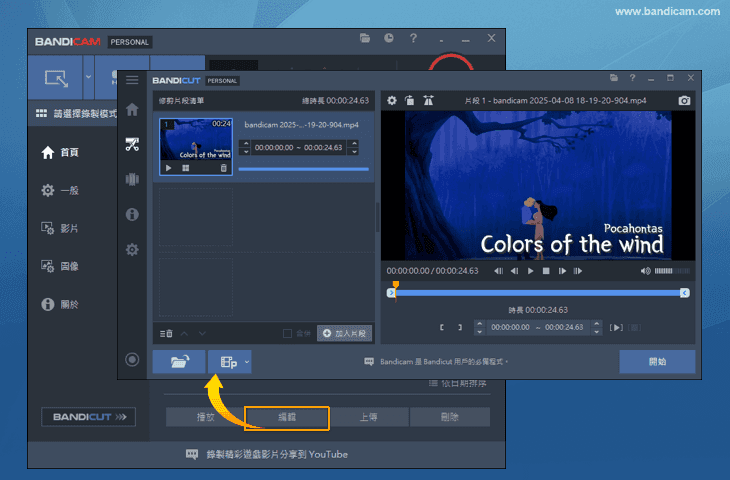This screenshot has width=730, height=480.
Task: Launch Bandicut from the Bandicam button
Action: pyautogui.click(x=88, y=417)
